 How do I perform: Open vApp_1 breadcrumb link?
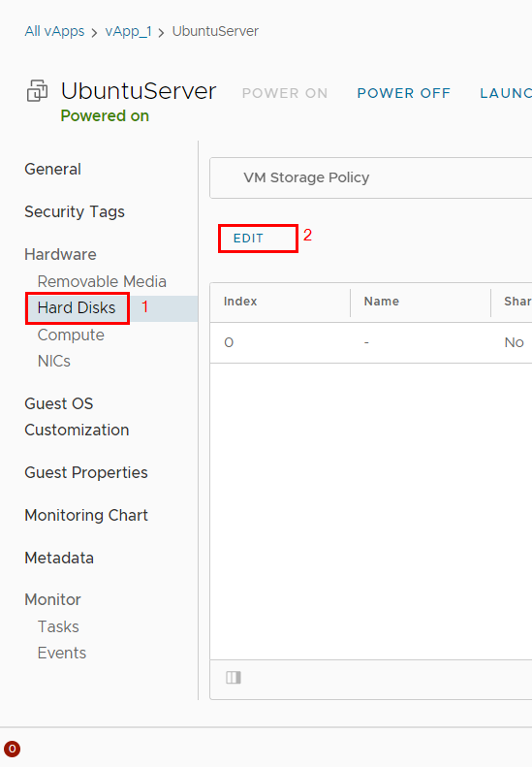[x=128, y=31]
